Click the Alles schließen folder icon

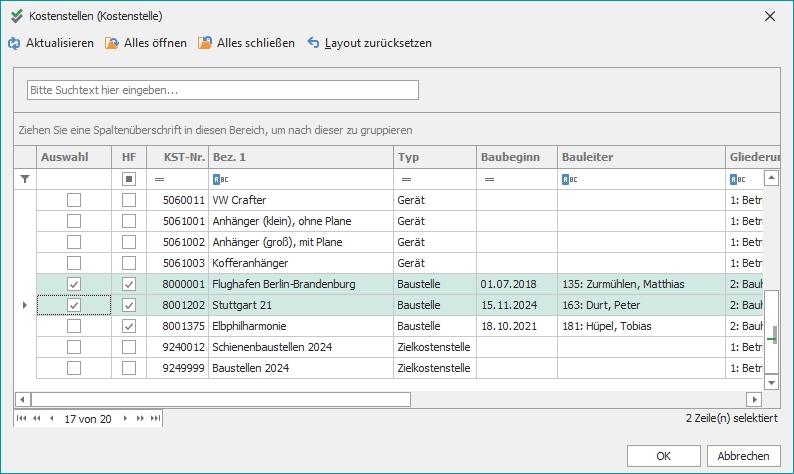(204, 44)
